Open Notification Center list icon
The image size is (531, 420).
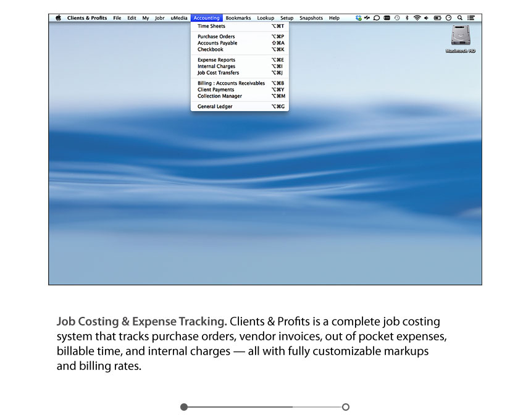(x=471, y=19)
